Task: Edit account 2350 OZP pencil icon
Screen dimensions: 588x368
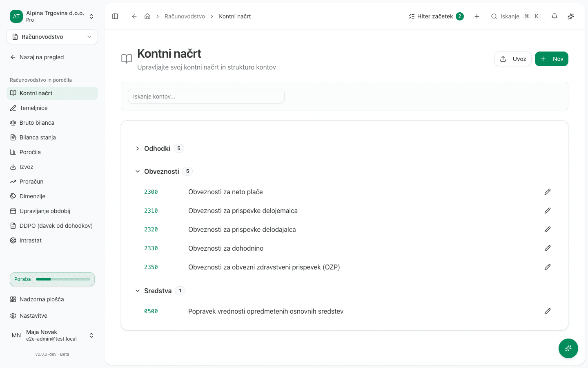Action: click(x=548, y=267)
